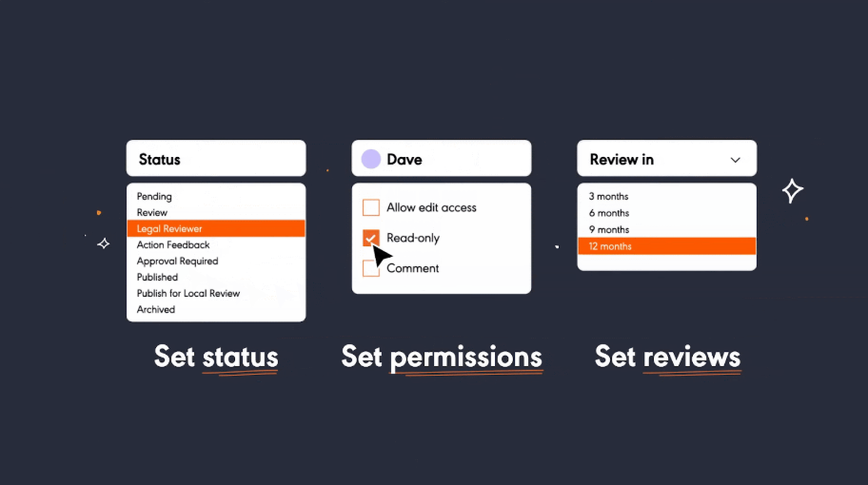Viewport: 868px width, 485px height.
Task: Pick 12 months review interval
Action: coord(666,246)
